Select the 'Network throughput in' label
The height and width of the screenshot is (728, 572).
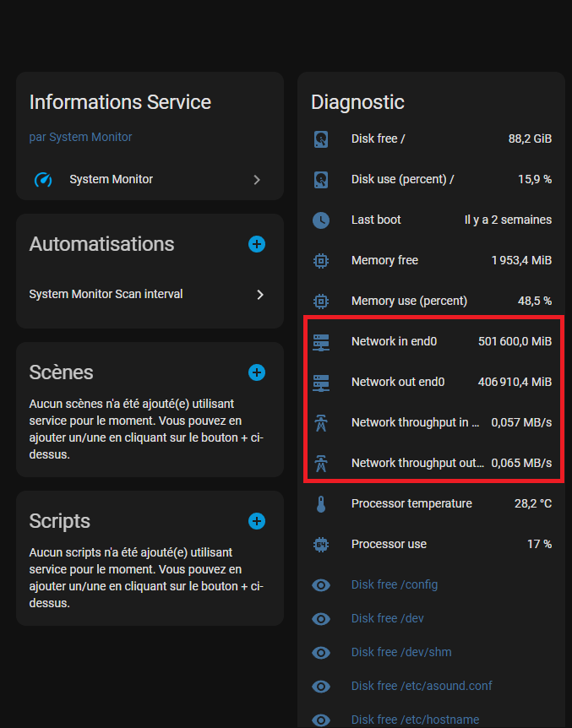point(415,422)
